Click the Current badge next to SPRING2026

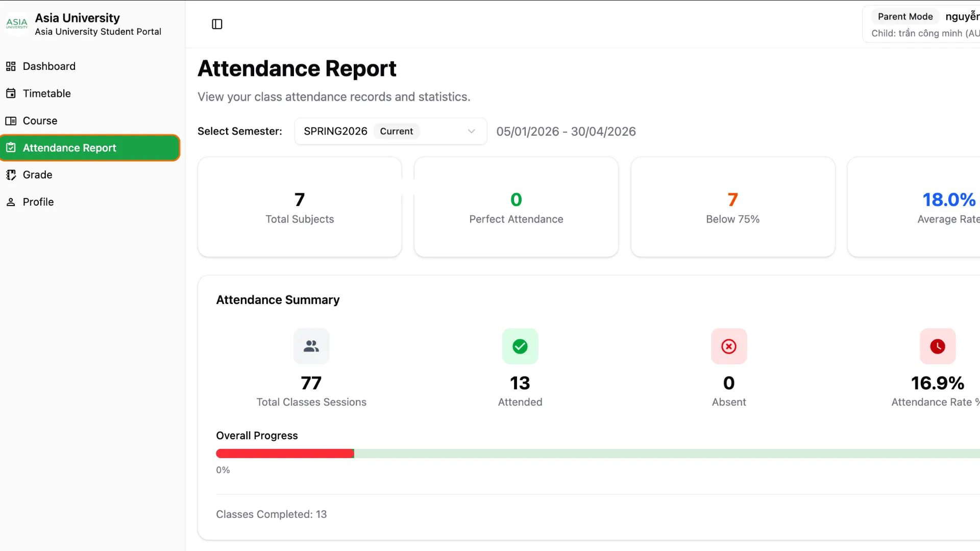[x=396, y=131]
